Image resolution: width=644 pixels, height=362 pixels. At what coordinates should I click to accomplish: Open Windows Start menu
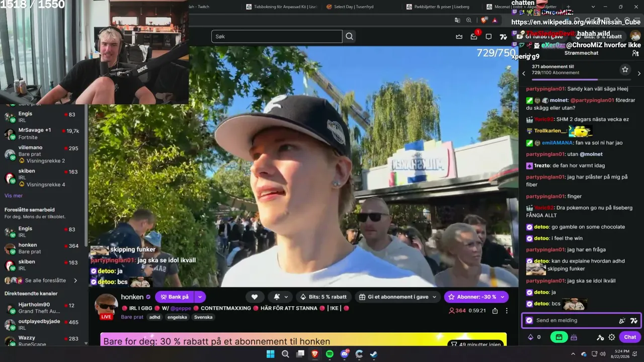pyautogui.click(x=271, y=354)
